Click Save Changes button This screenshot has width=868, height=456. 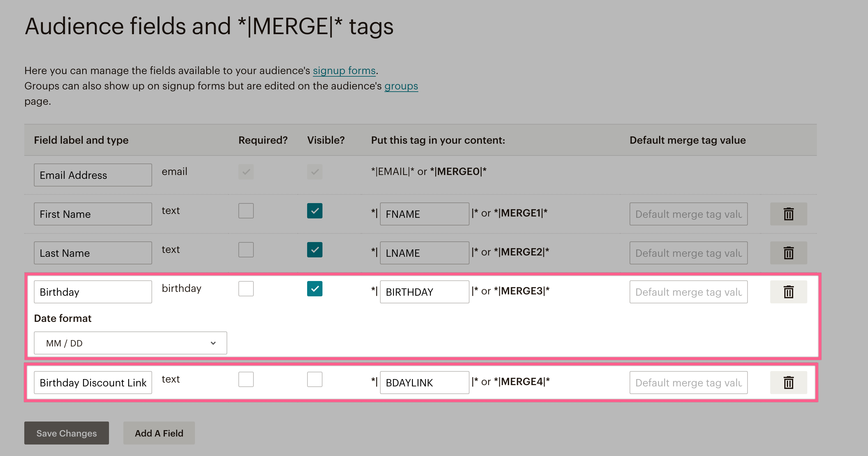click(x=66, y=433)
